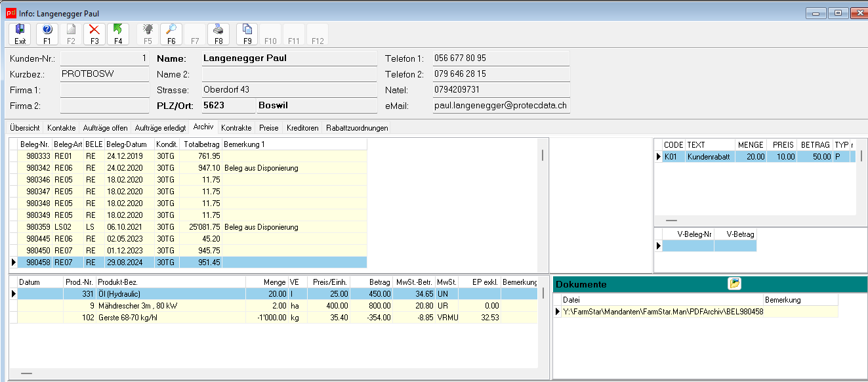Click the PLZ field showing 5623
Screen dimensions: 868x382
228,106
